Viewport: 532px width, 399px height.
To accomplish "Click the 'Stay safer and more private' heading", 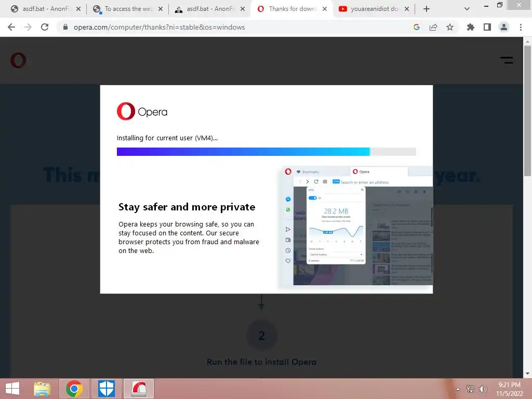I will pos(187,207).
